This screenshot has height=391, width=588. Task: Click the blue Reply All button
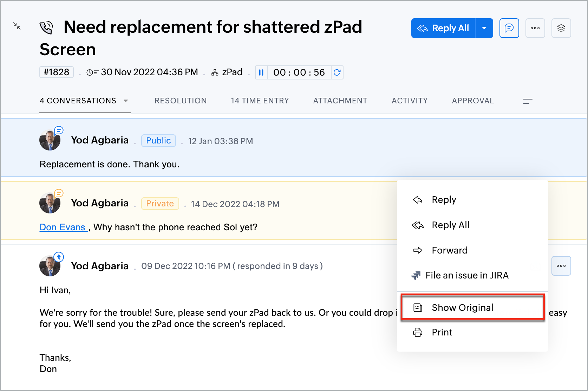pyautogui.click(x=443, y=28)
